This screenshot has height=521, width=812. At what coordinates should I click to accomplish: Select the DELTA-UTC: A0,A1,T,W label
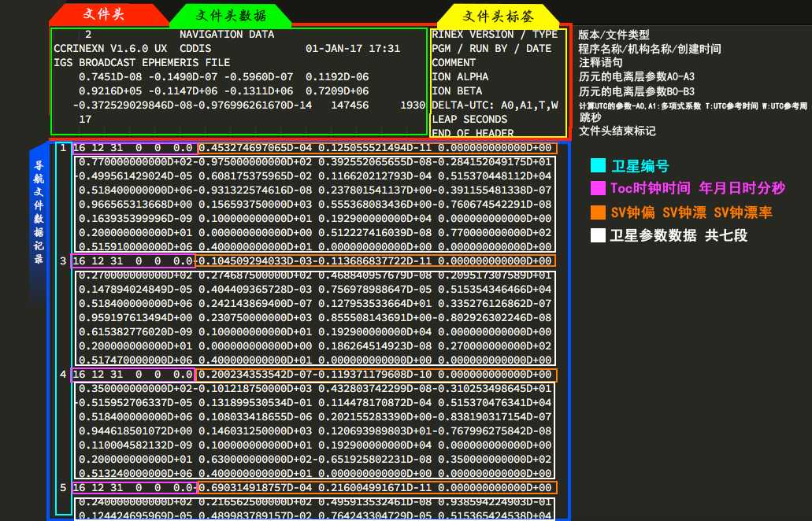(495, 105)
